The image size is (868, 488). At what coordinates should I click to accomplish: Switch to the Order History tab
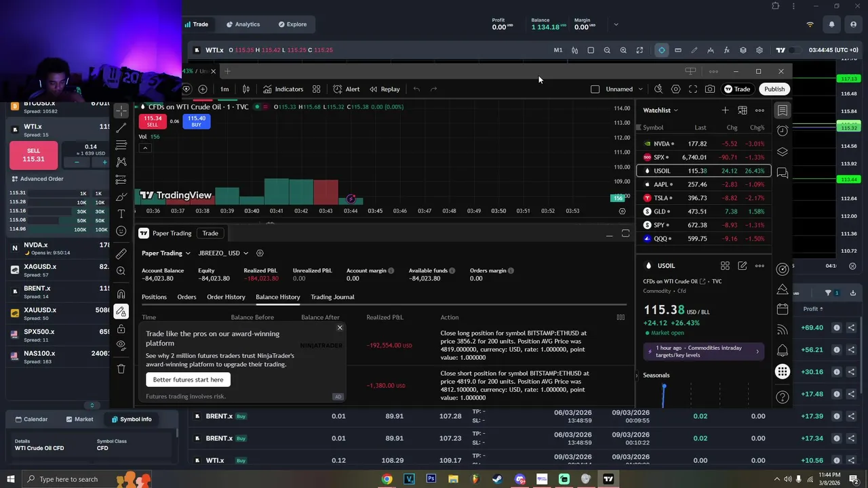(x=226, y=297)
